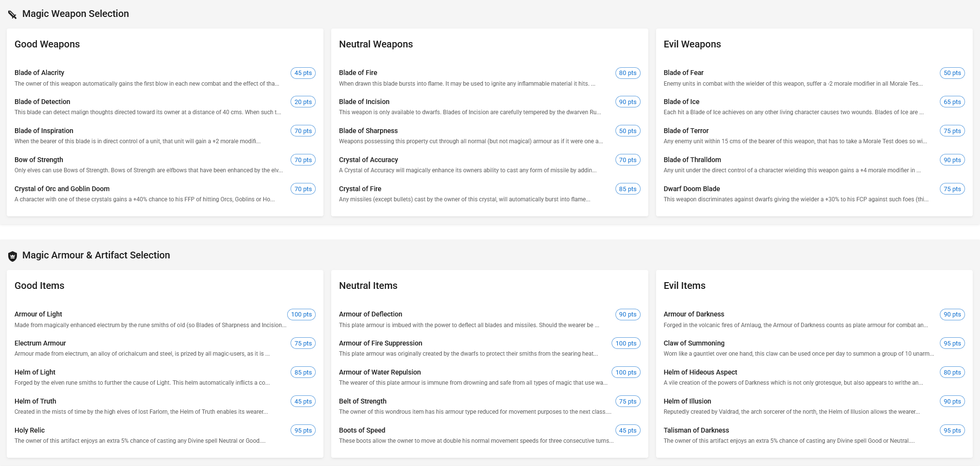This screenshot has height=466, width=980.
Task: Click the 45 pts chip for Blade of Alacrity
Action: (x=303, y=73)
